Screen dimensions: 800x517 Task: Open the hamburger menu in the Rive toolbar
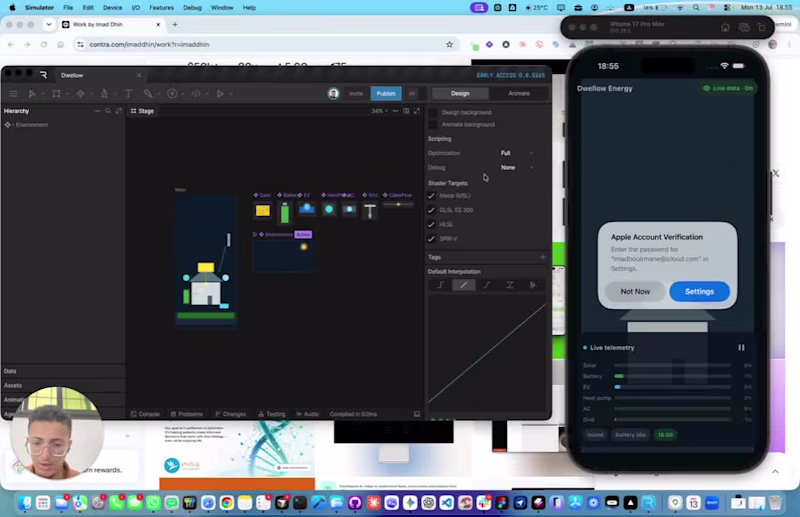pyautogui.click(x=13, y=94)
